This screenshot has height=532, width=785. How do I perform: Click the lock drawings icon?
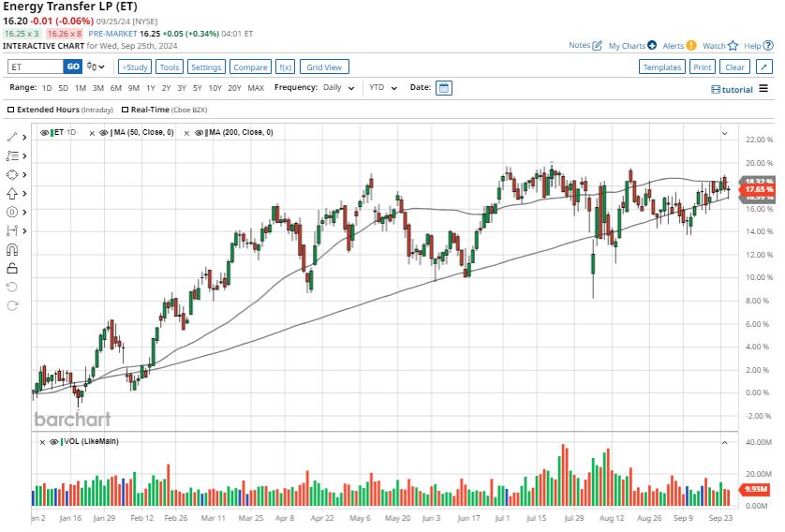pos(12,268)
